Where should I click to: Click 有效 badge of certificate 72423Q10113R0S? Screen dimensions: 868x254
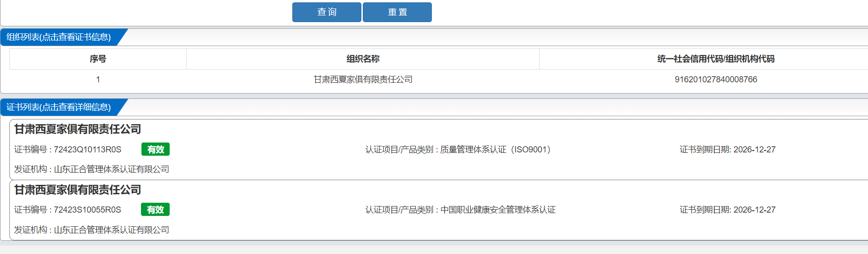[x=156, y=149]
